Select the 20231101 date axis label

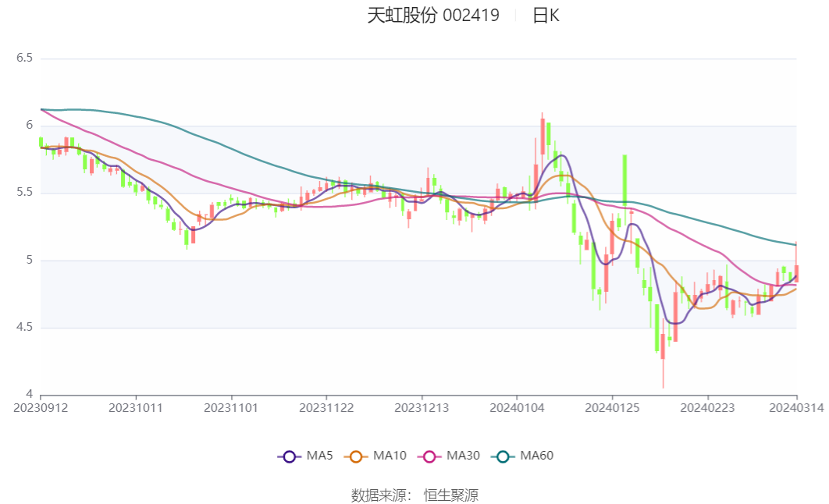[x=231, y=408]
